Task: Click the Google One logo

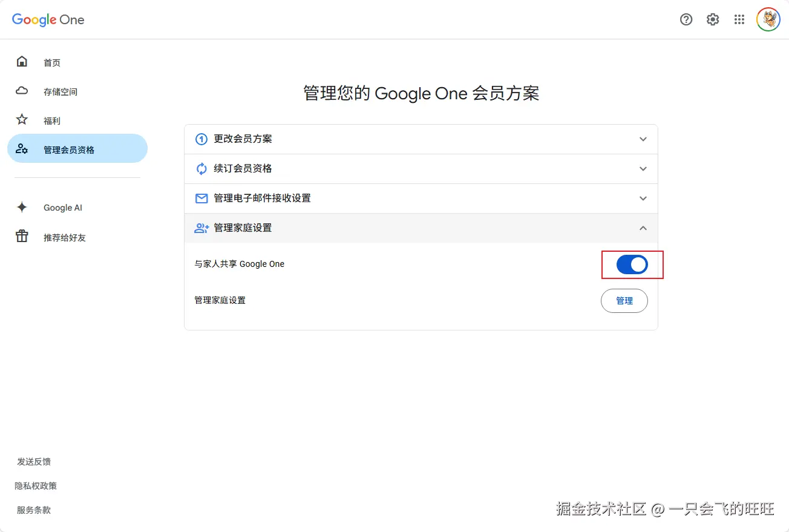Action: 48,19
